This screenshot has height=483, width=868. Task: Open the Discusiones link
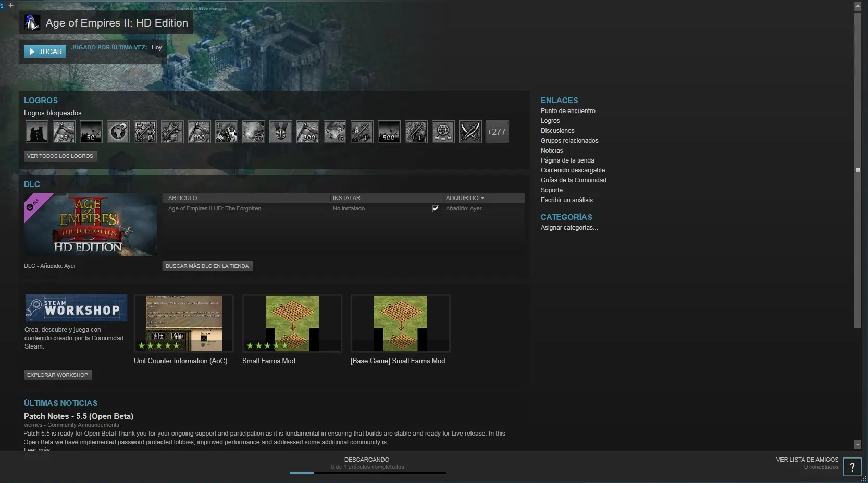tap(557, 131)
